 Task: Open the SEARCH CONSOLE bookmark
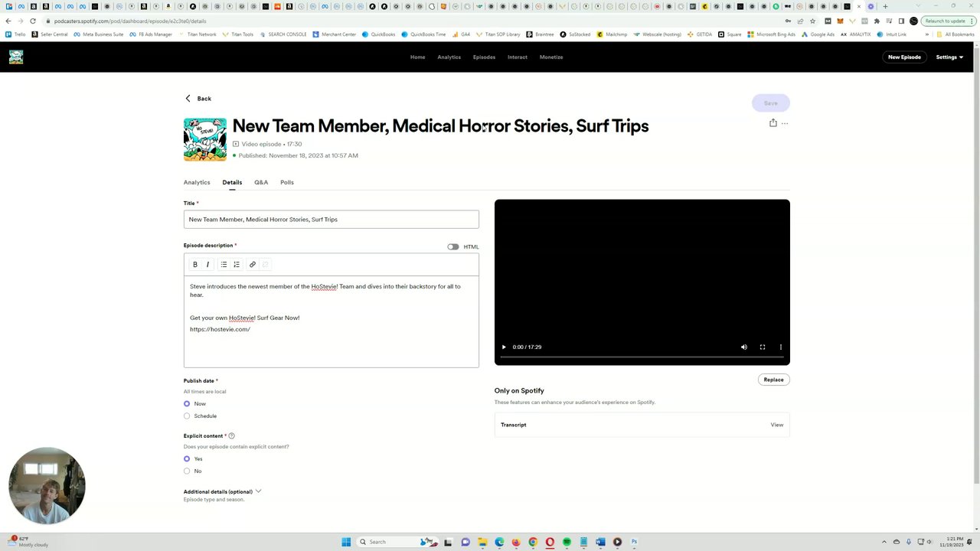click(283, 34)
